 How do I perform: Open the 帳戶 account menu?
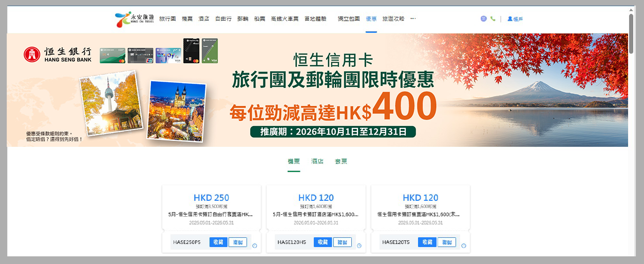pyautogui.click(x=515, y=19)
